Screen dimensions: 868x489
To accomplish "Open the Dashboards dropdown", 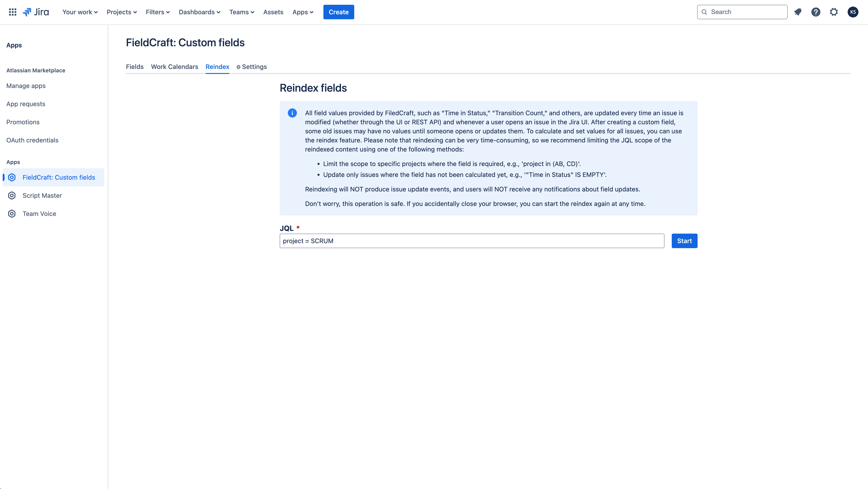I will 199,12.
